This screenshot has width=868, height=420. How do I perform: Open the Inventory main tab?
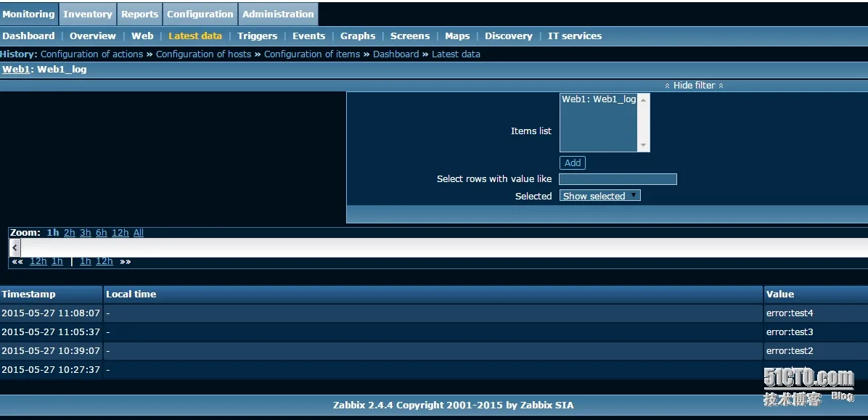coord(88,15)
